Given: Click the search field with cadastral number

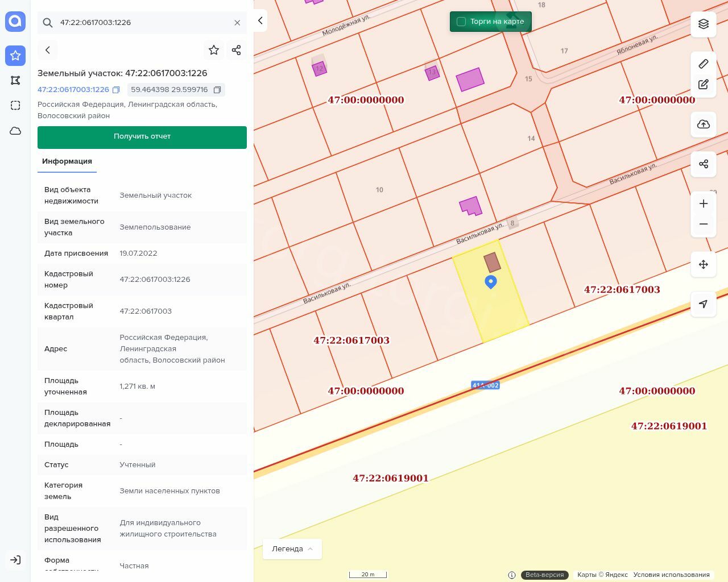Looking at the screenshot, I should coord(142,23).
